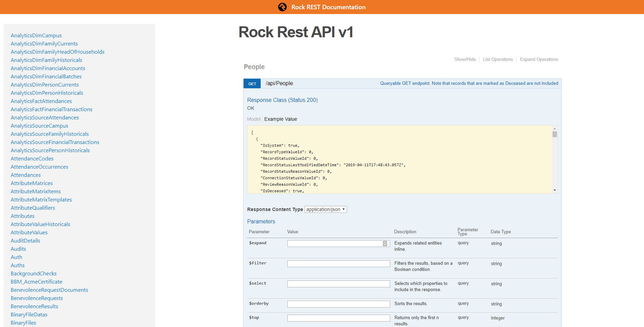Click into the $orderby value field
The width and height of the screenshot is (644, 327).
(338, 304)
